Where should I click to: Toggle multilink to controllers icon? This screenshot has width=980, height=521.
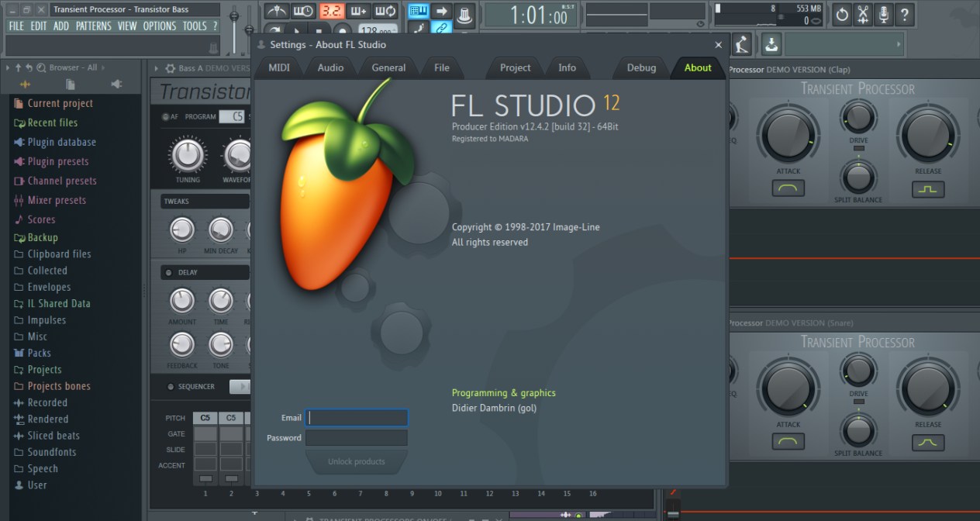point(442,29)
